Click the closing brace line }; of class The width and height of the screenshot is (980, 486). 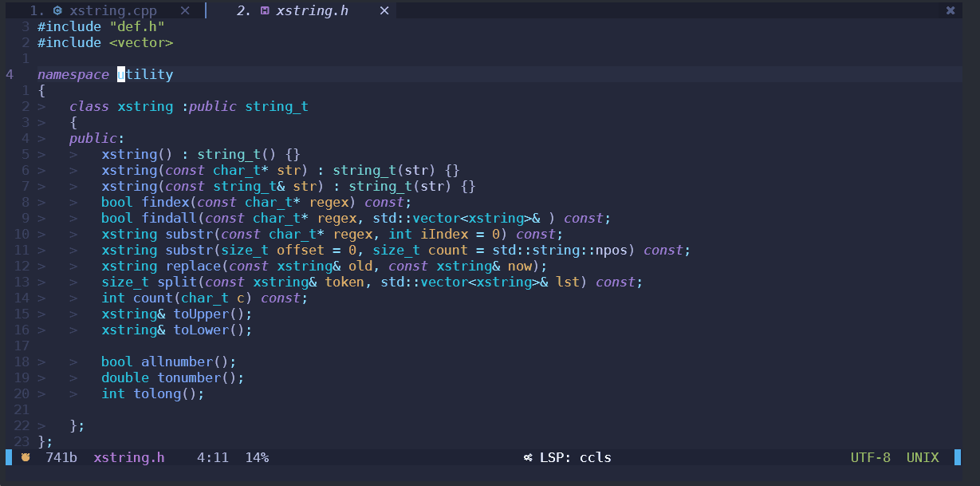[x=77, y=425]
